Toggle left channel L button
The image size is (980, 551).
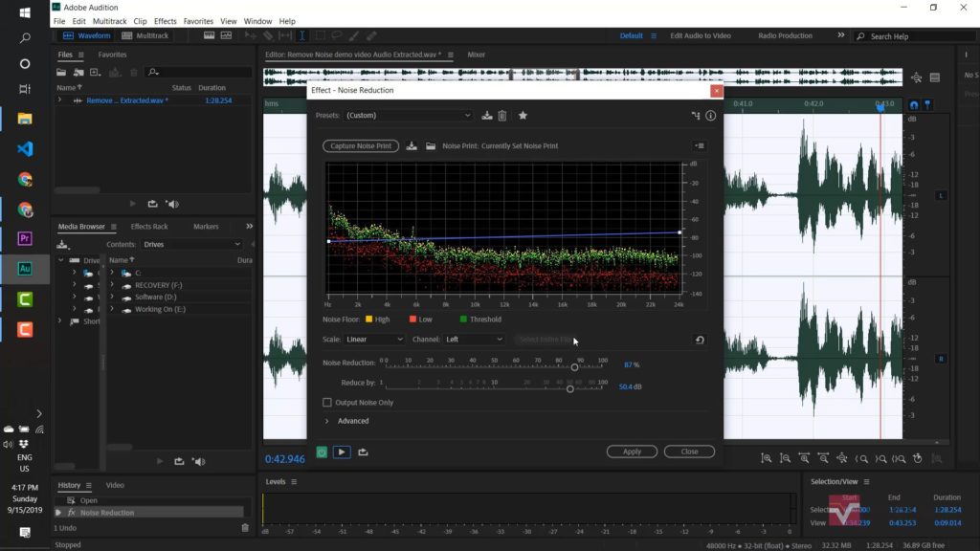pyautogui.click(x=941, y=195)
